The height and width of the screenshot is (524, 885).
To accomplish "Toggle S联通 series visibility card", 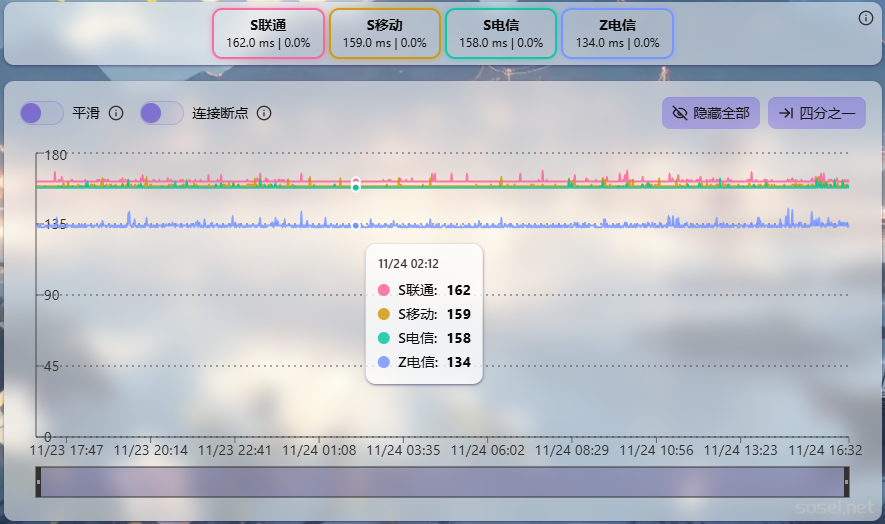I will tap(268, 34).
